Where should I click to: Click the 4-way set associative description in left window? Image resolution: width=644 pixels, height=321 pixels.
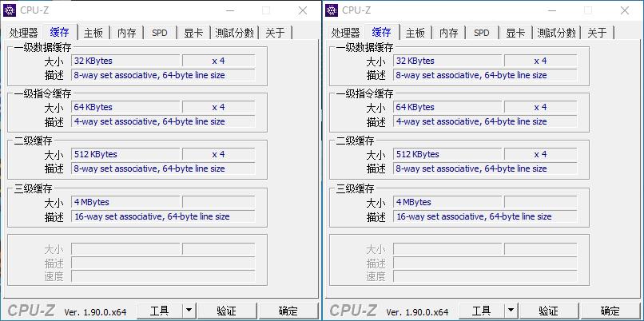point(163,121)
